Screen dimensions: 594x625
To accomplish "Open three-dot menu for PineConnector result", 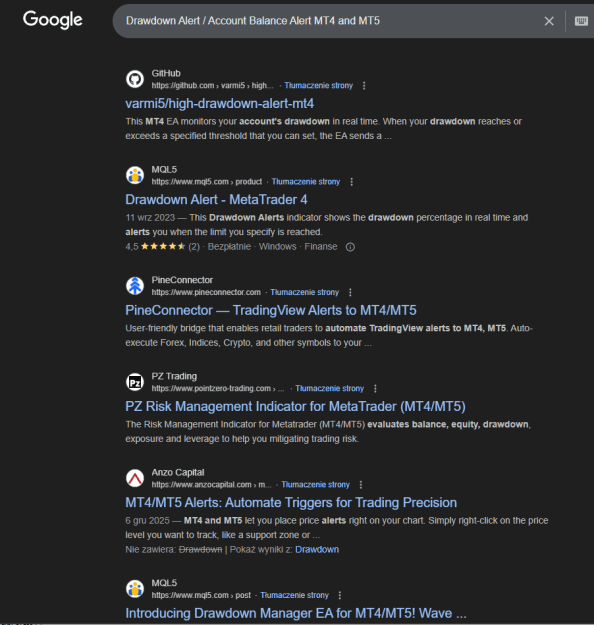I will click(x=350, y=293).
